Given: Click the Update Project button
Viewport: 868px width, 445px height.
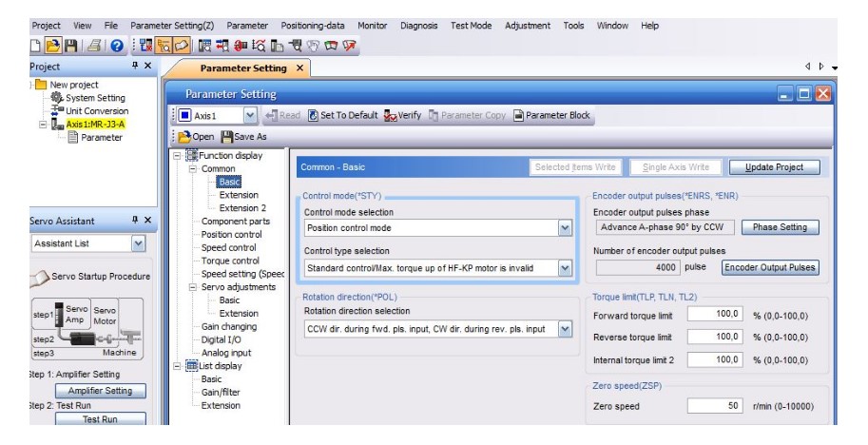Looking at the screenshot, I should tap(774, 167).
